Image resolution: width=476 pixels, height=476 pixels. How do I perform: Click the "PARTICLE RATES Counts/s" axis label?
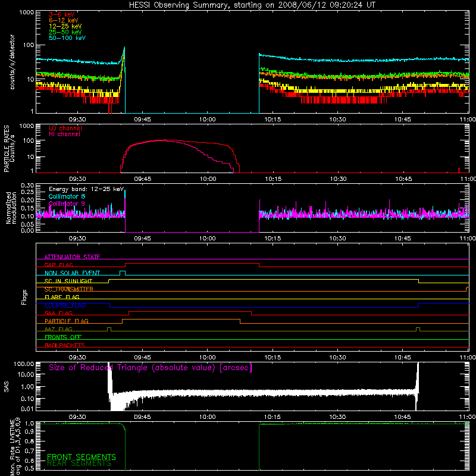click(x=9, y=149)
